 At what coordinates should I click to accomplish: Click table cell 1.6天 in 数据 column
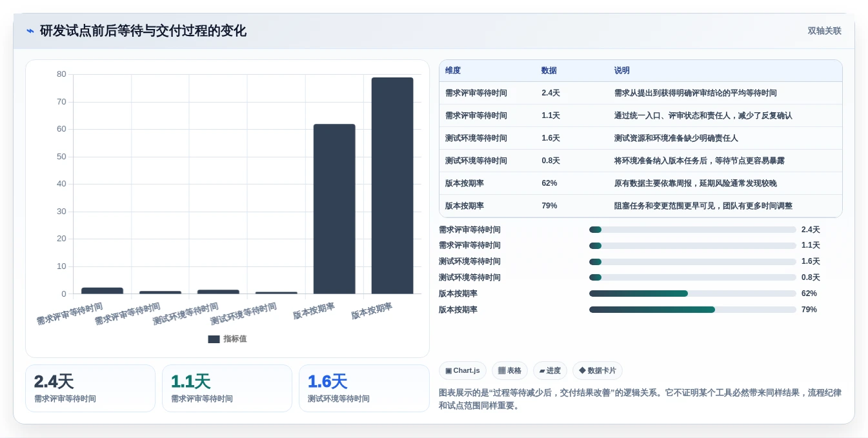pyautogui.click(x=550, y=138)
